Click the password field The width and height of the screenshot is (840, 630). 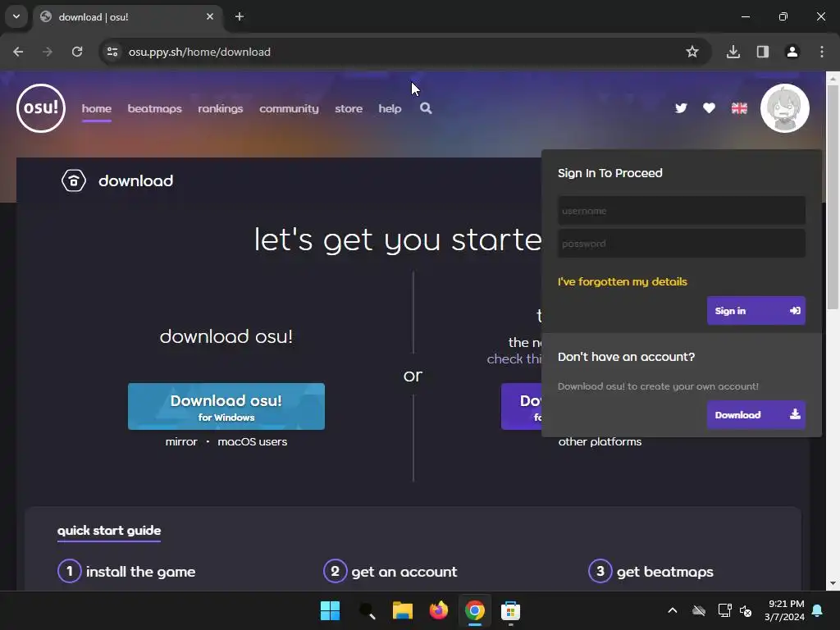click(x=682, y=243)
